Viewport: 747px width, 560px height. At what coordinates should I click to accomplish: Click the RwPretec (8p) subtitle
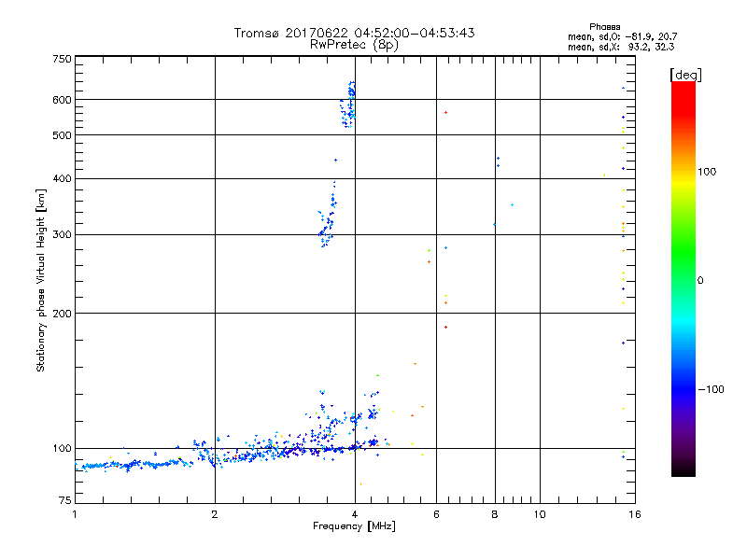[354, 44]
